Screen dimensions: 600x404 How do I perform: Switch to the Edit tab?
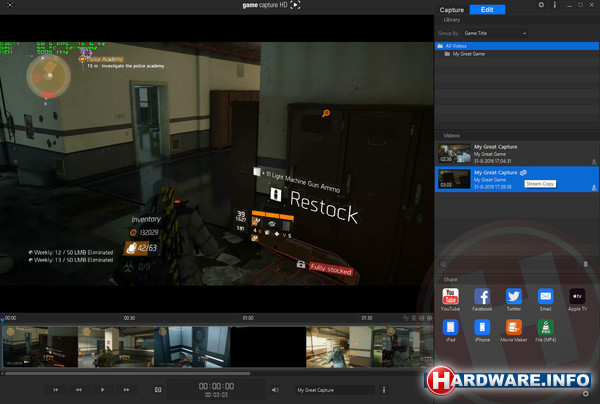[x=487, y=10]
